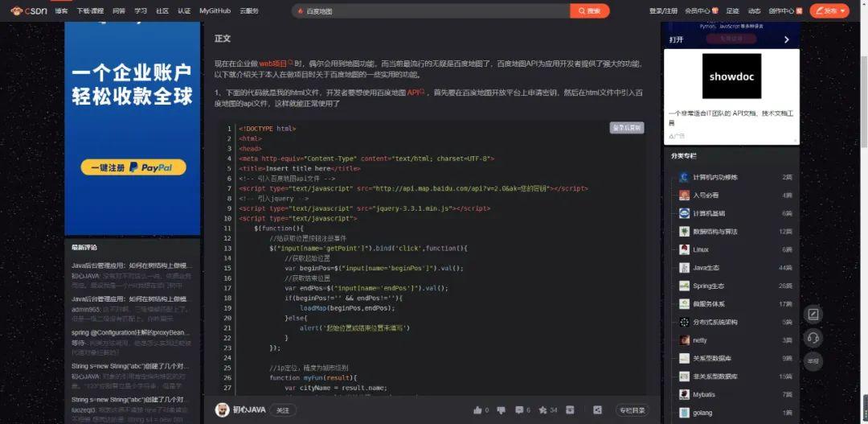The image size is (868, 424).
Task: Open 会员中心 member center
Action: click(701, 10)
